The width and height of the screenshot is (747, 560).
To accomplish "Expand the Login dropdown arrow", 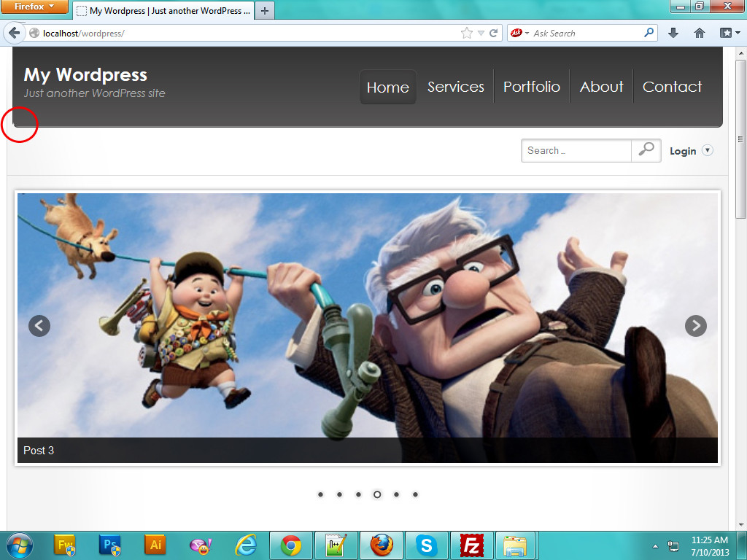I will point(708,150).
